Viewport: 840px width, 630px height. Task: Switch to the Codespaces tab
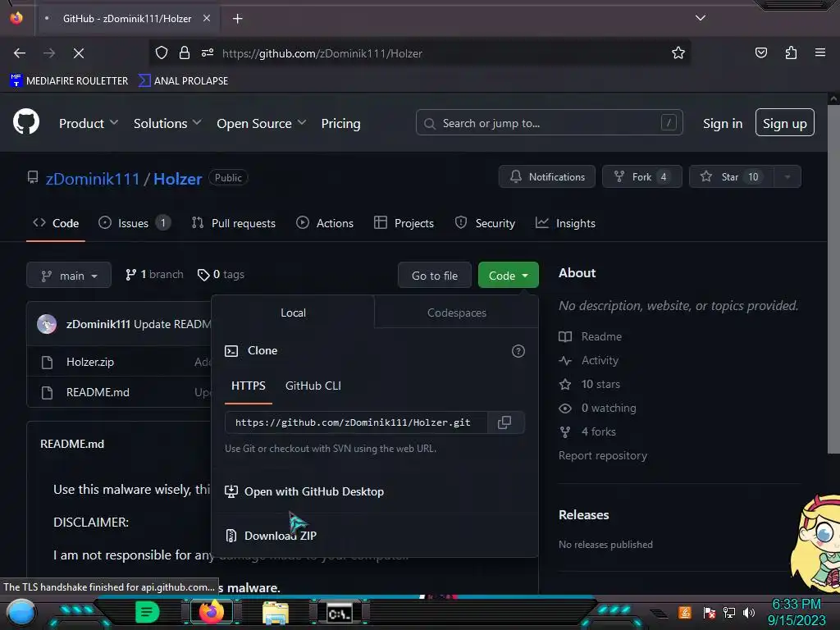(x=456, y=313)
